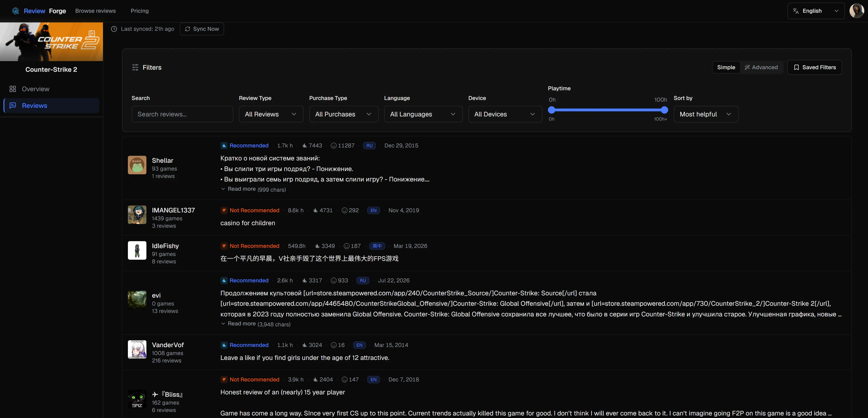Open the user profile avatar
Screen dimensions: 868x418
tap(856, 11)
